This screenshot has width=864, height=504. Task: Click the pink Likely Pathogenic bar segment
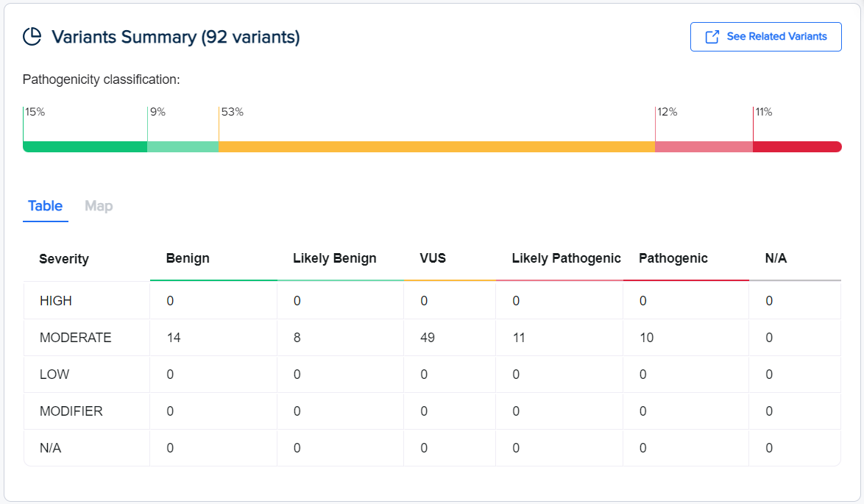(704, 146)
